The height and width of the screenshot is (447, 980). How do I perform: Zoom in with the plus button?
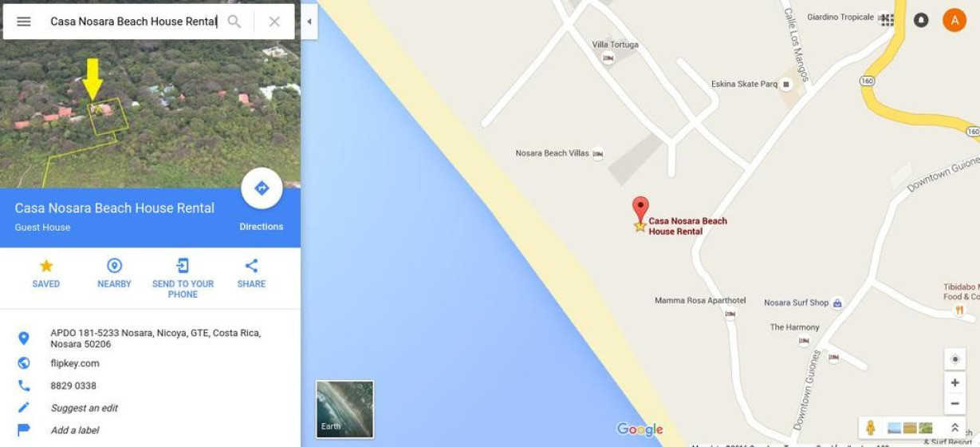[954, 382]
